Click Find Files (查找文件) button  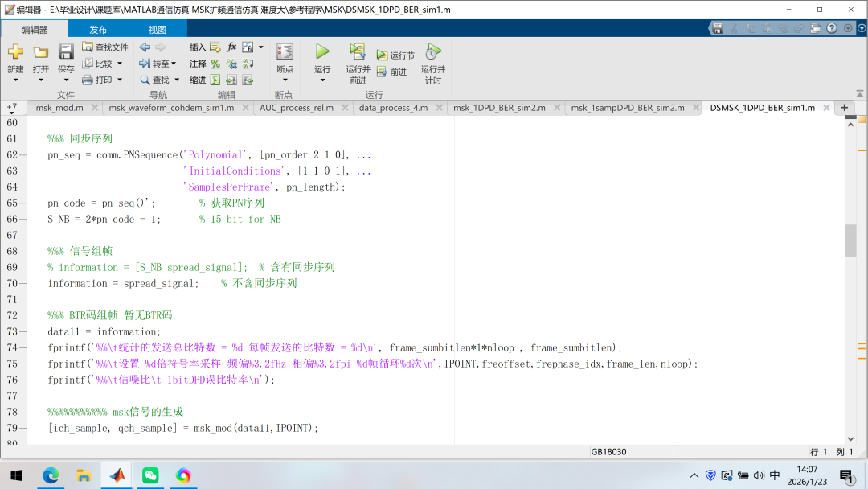point(105,47)
